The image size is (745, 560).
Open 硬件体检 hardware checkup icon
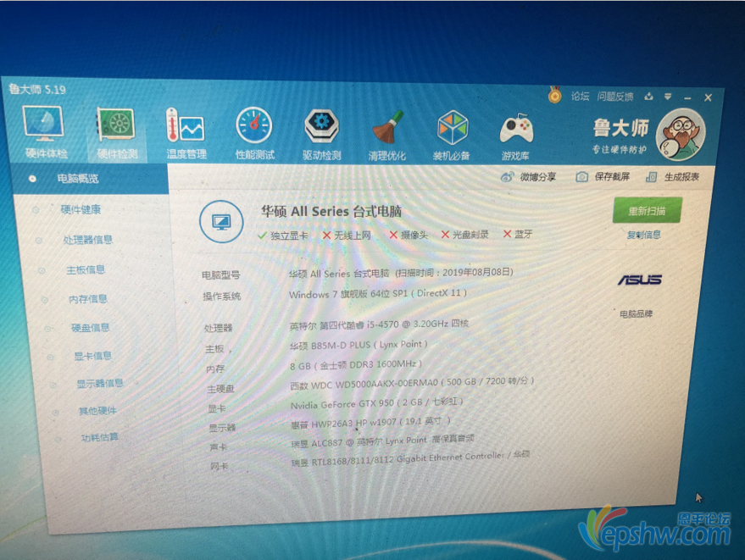tap(44, 132)
